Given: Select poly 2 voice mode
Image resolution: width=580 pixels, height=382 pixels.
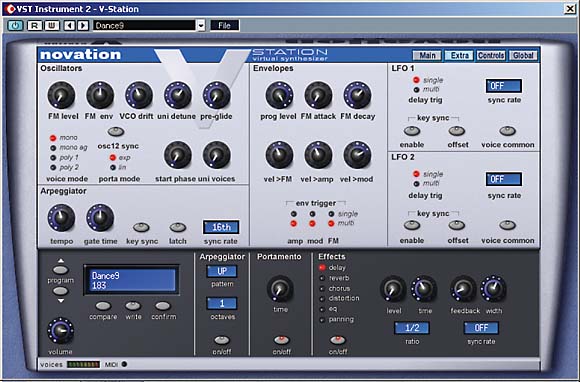Looking at the screenshot, I should point(53,168).
